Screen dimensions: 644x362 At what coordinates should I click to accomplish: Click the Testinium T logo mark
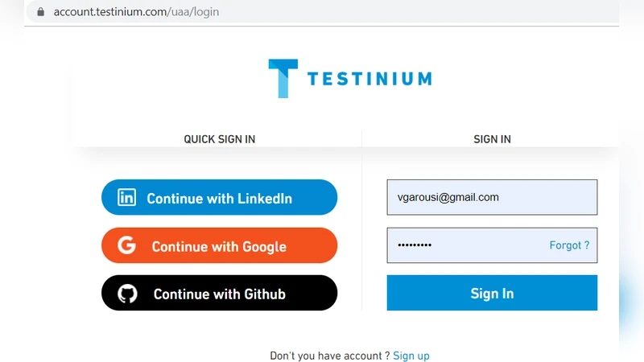click(x=283, y=79)
